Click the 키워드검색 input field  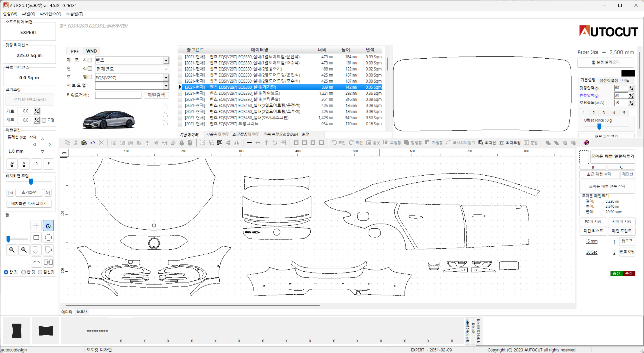(x=118, y=95)
